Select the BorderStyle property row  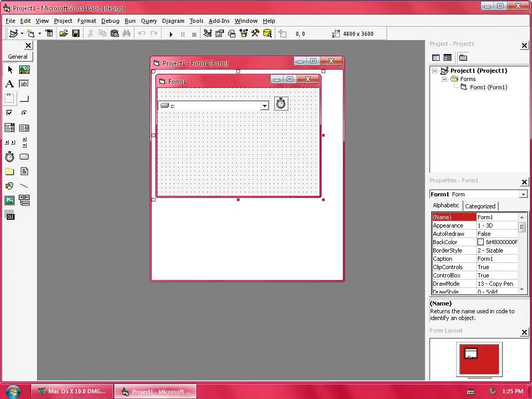475,250
